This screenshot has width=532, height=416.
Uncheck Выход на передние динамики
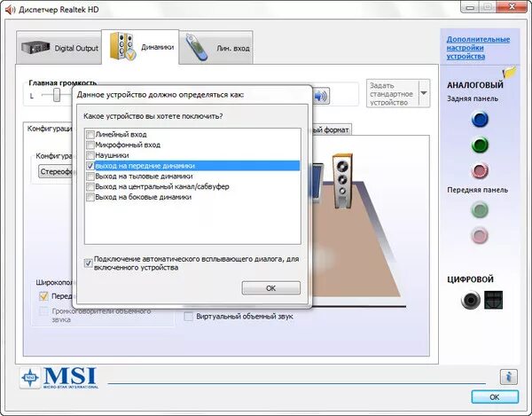tap(90, 166)
